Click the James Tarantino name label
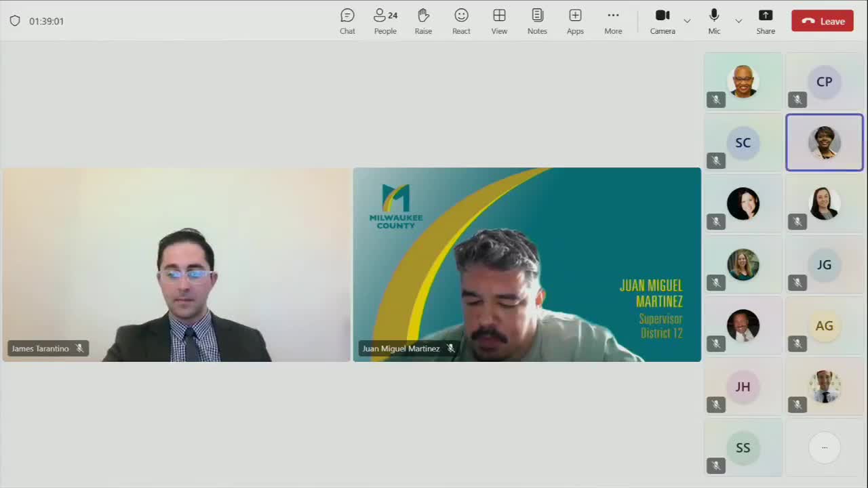 tap(40, 348)
